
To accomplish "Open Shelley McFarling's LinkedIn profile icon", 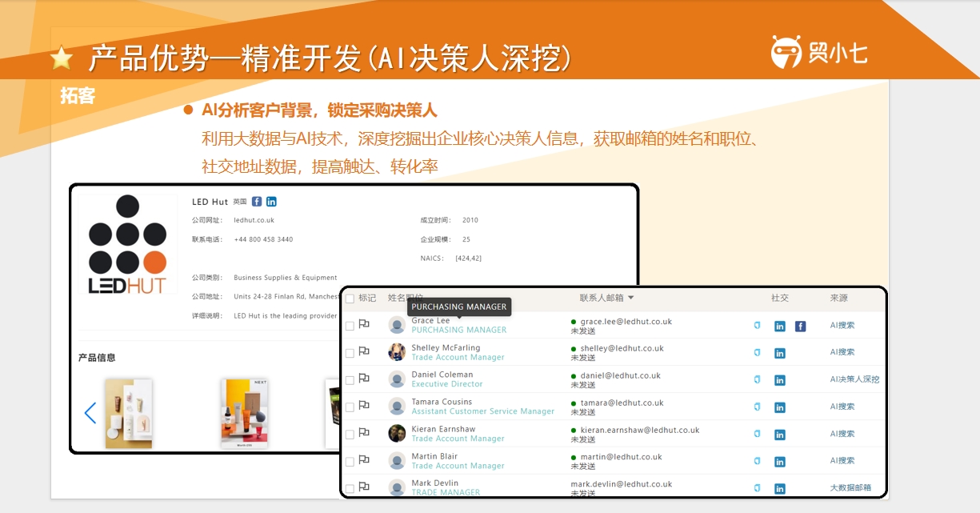I will click(780, 354).
